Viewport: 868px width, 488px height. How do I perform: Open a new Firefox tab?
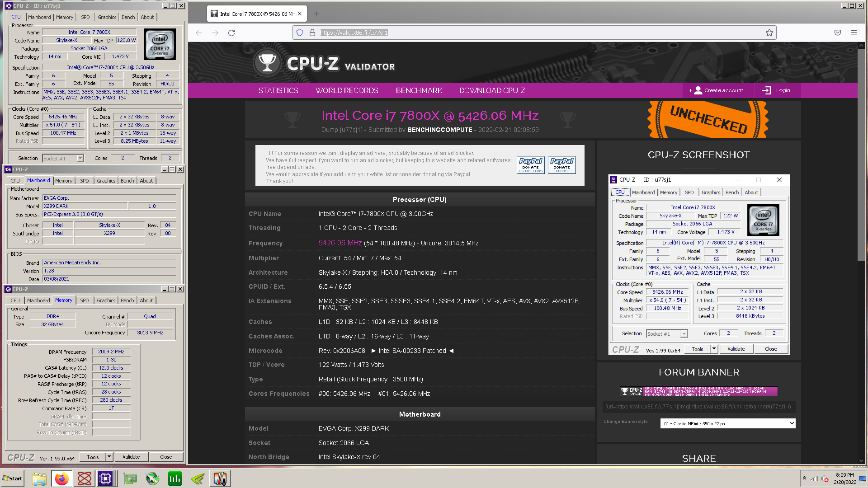click(x=317, y=14)
